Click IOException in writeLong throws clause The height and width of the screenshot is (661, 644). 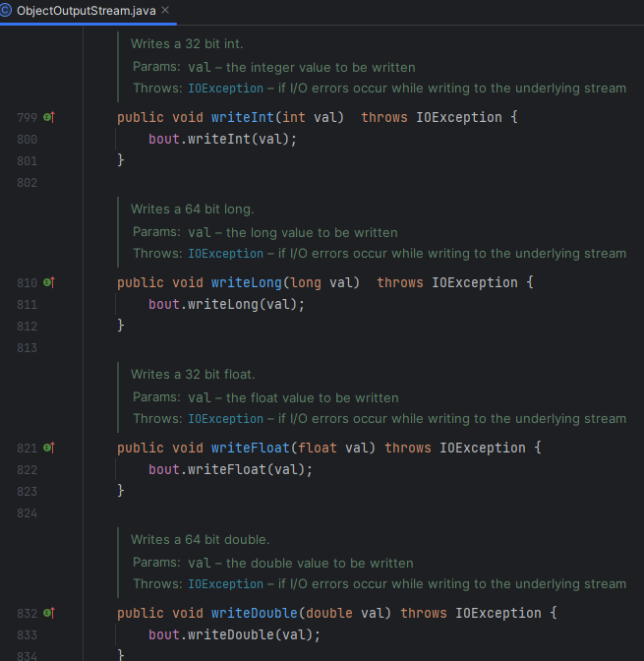coord(475,282)
